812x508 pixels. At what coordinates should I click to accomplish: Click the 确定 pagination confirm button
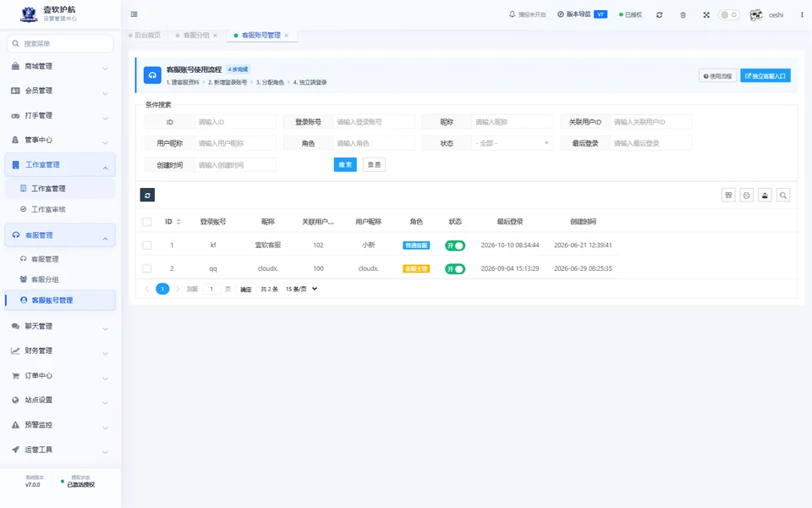pos(246,290)
